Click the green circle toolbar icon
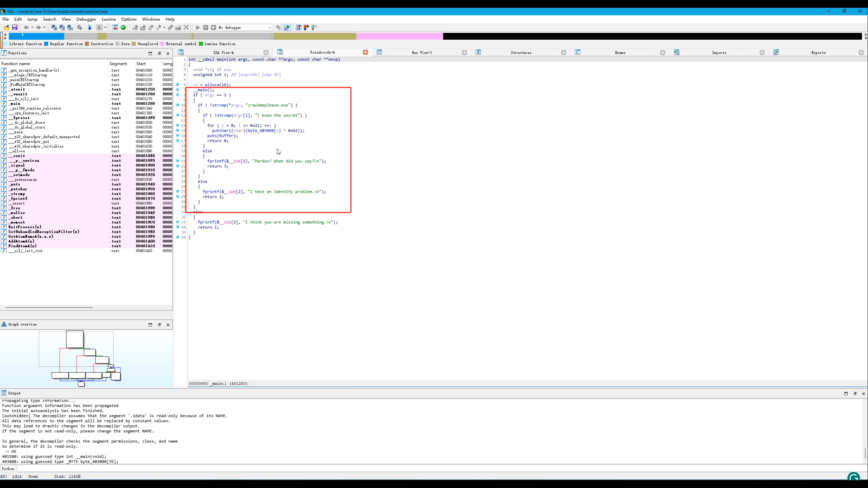This screenshot has height=488, width=868. click(123, 27)
